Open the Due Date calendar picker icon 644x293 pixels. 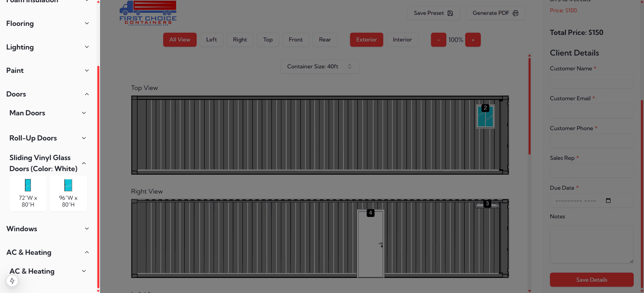tap(608, 200)
